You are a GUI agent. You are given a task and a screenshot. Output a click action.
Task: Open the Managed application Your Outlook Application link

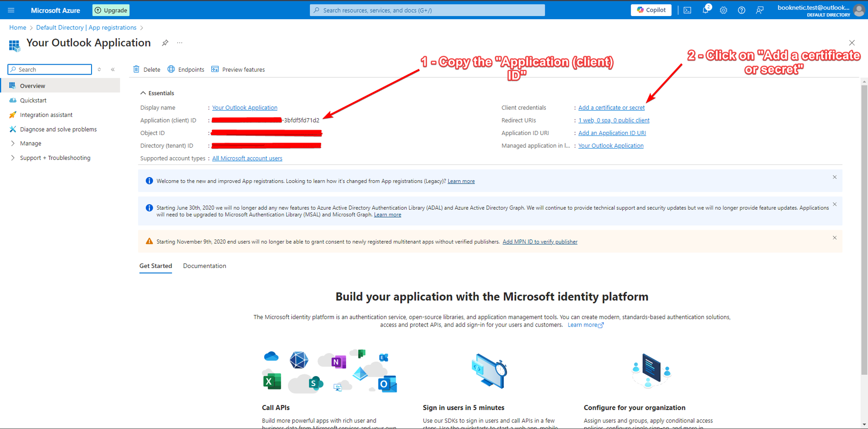(x=611, y=145)
